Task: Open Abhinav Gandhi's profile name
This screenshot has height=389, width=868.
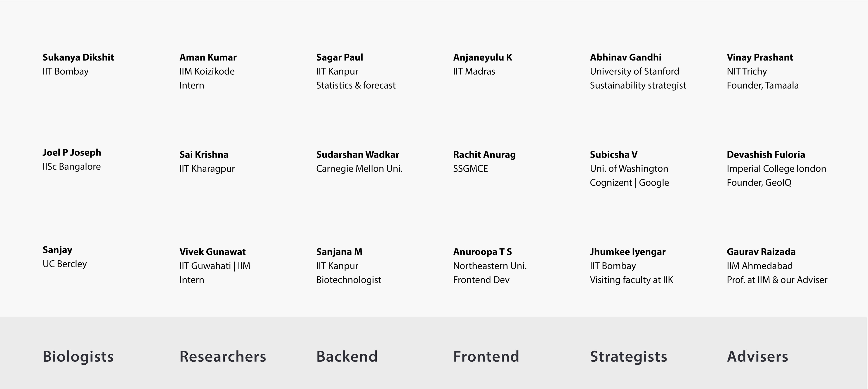Action: click(x=625, y=57)
